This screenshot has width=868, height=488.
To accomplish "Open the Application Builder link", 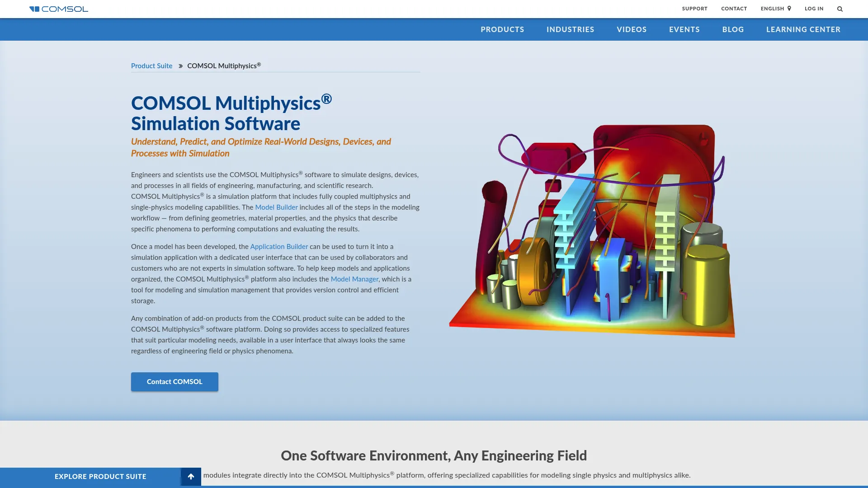I will click(x=279, y=247).
